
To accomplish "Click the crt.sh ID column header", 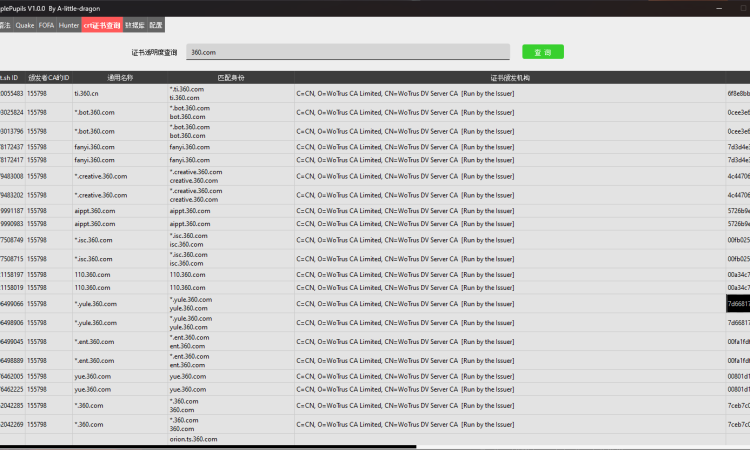I will coord(10,77).
